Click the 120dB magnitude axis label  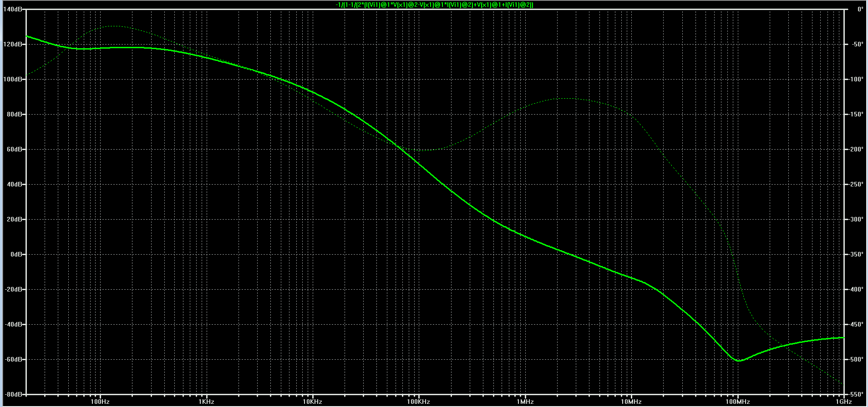[x=13, y=44]
